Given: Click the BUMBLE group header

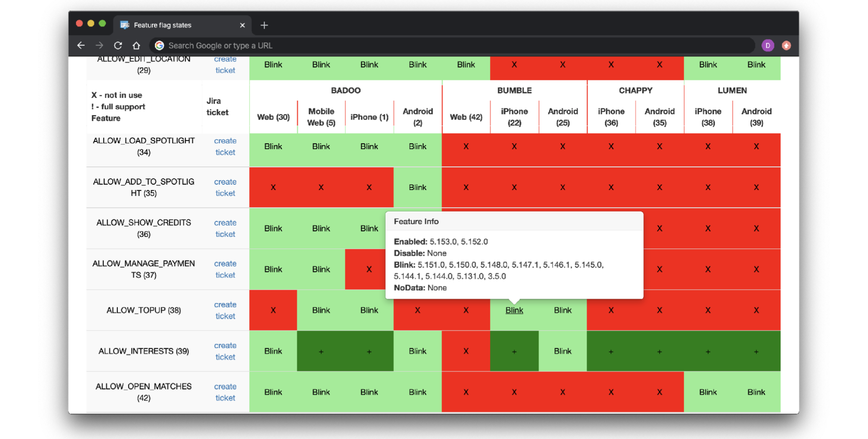Looking at the screenshot, I should pyautogui.click(x=514, y=90).
